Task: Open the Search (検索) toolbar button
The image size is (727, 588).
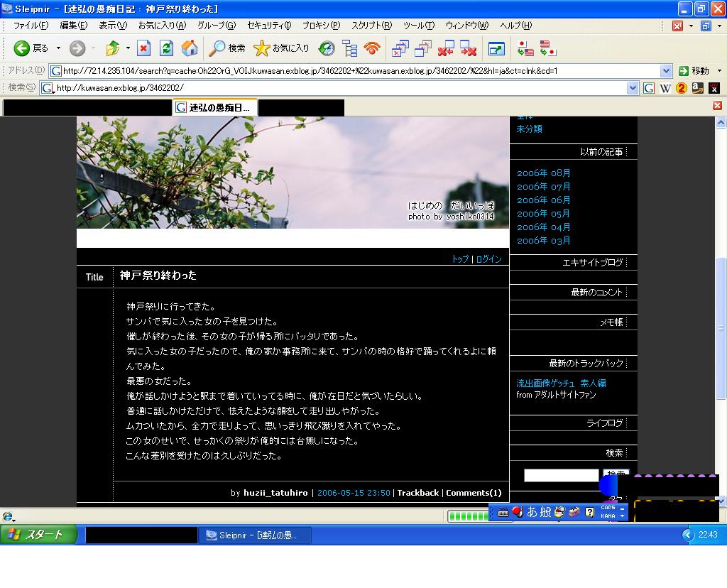Action: [x=227, y=48]
